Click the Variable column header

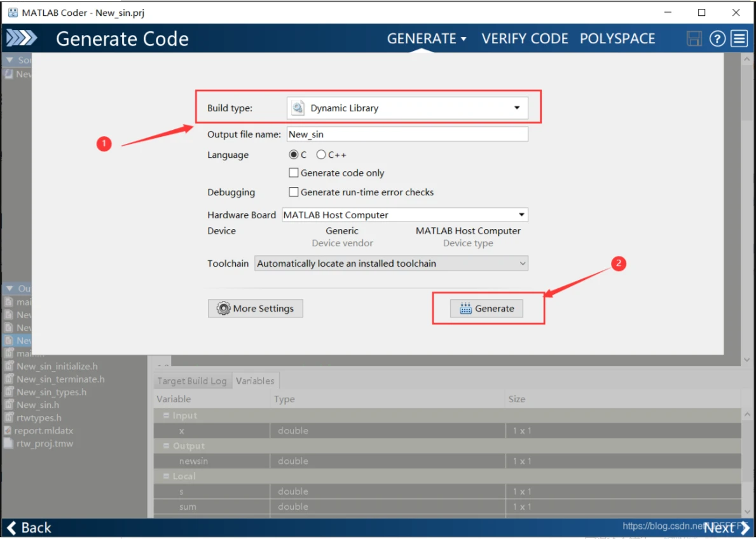pos(212,399)
